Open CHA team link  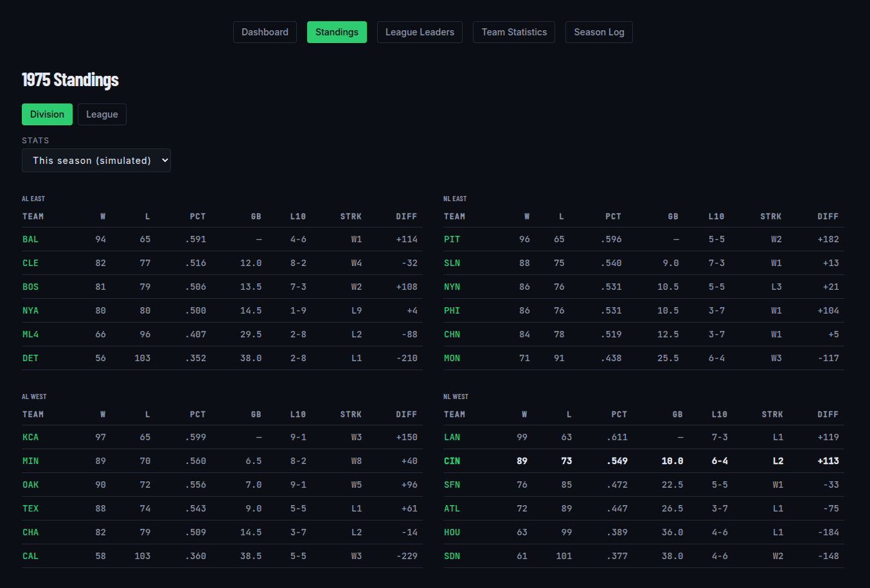coord(30,532)
